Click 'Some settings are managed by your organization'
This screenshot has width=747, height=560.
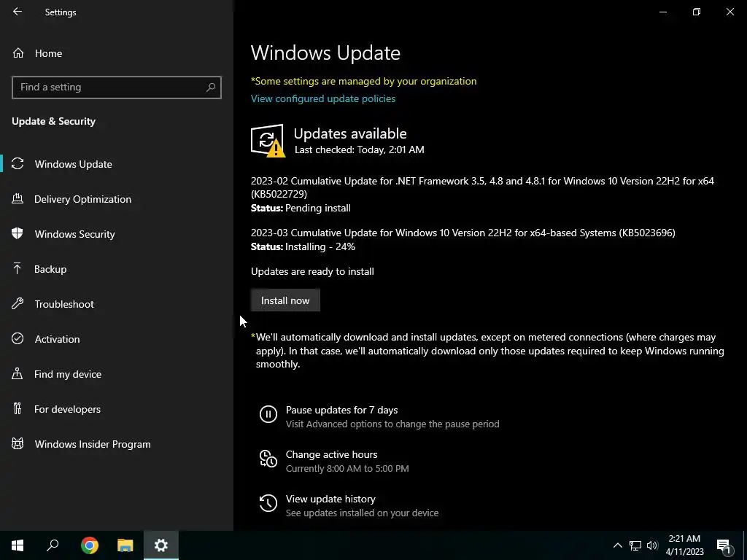363,81
